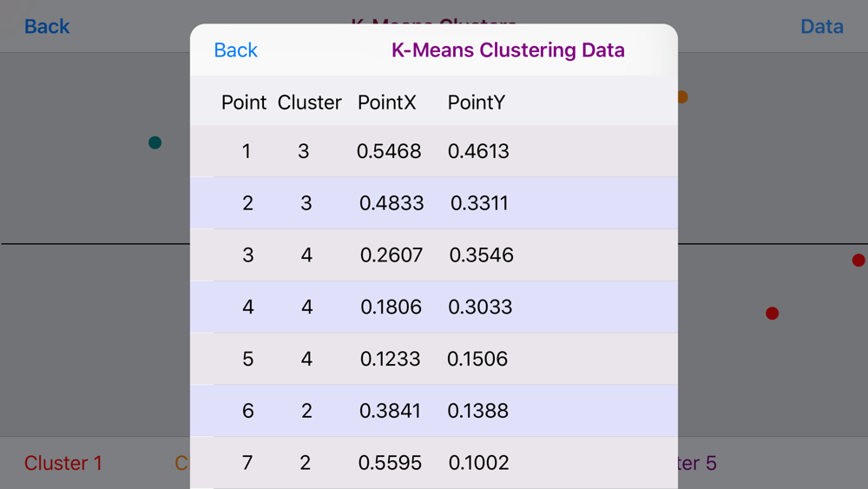Select the partially hidden Cluster 5 label
The height and width of the screenshot is (489, 868).
698,463
